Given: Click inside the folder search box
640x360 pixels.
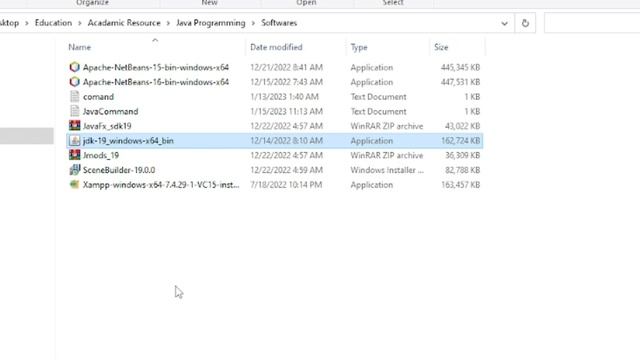Looking at the screenshot, I should [592, 23].
